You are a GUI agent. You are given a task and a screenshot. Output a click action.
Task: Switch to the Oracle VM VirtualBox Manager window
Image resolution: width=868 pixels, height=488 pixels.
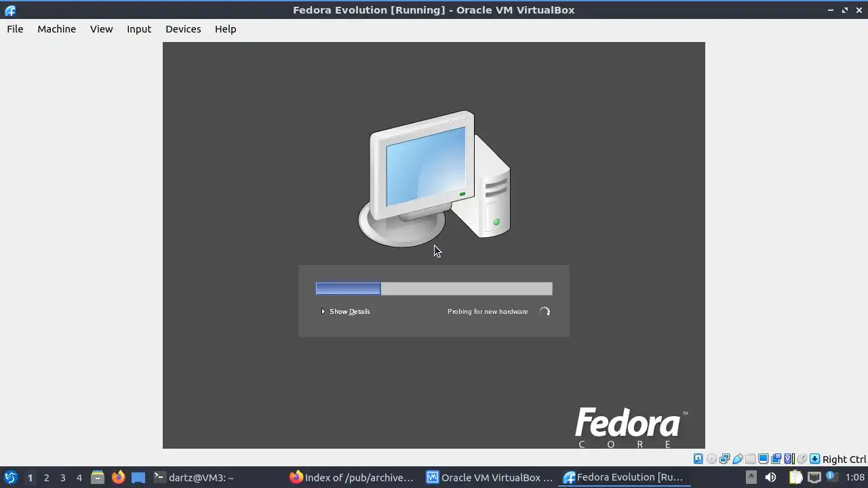click(490, 477)
